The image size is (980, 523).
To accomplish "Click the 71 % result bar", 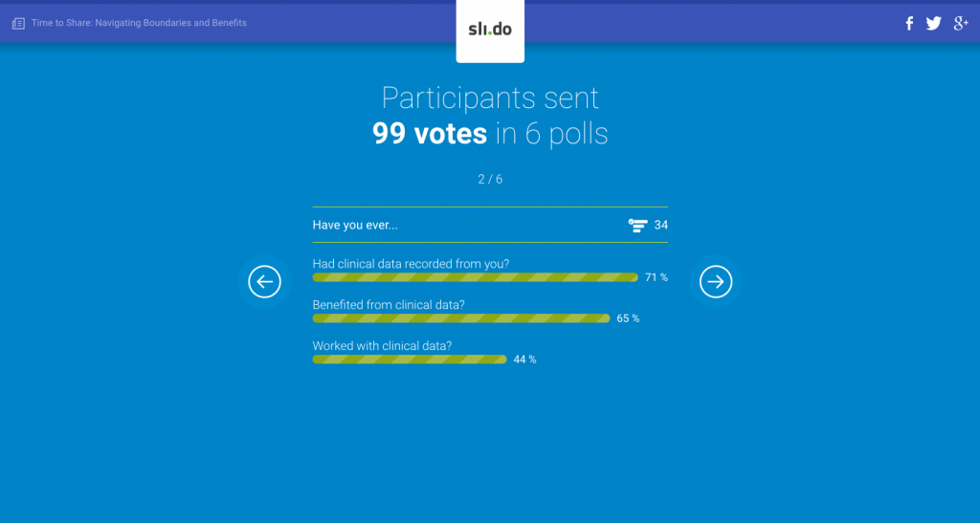I will [475, 277].
